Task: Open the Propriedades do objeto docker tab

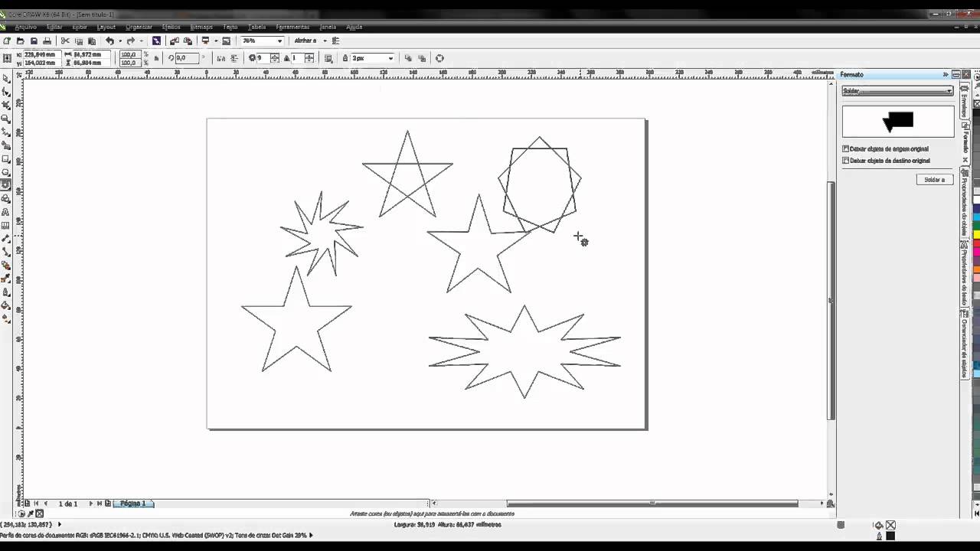Action: (x=965, y=203)
